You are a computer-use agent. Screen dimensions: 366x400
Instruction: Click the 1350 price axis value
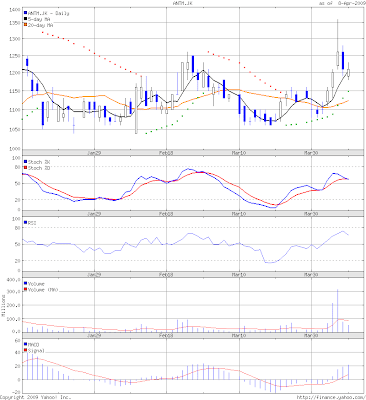click(x=15, y=23)
